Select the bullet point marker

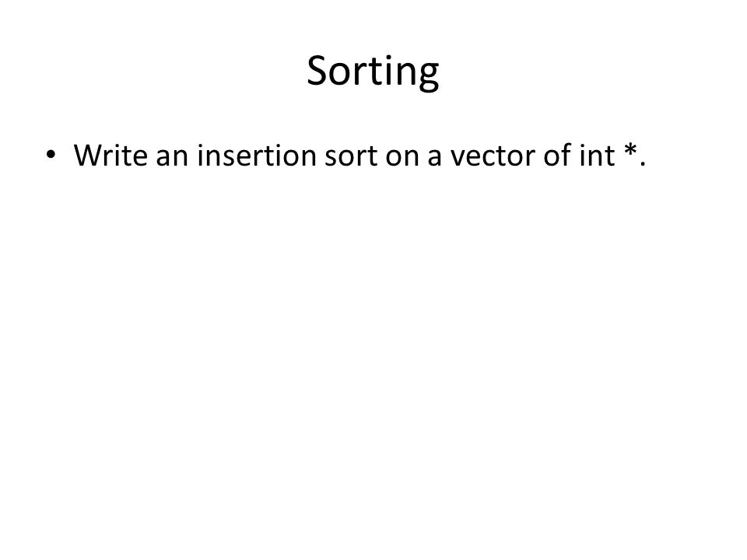pyautogui.click(x=51, y=154)
